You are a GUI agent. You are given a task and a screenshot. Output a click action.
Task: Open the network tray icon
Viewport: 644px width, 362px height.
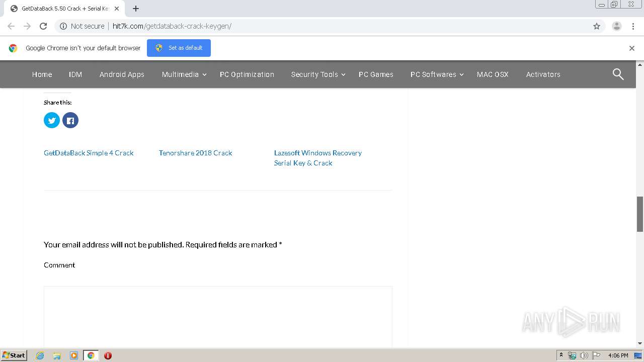572,355
